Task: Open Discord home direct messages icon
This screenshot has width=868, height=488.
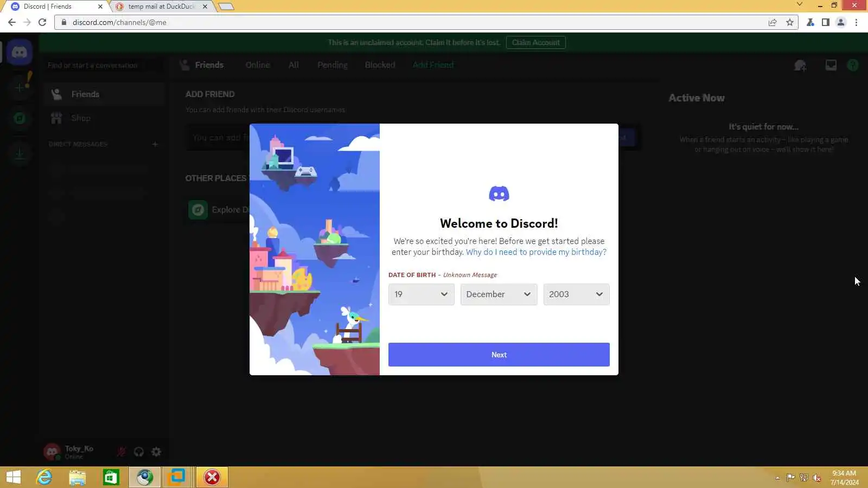Action: click(x=20, y=53)
